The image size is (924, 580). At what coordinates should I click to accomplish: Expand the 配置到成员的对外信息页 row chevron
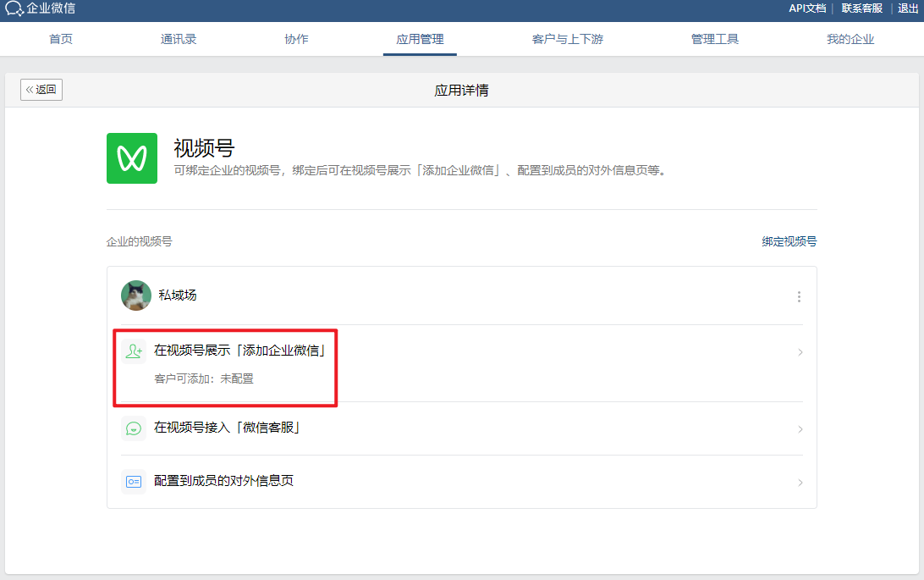[800, 482]
